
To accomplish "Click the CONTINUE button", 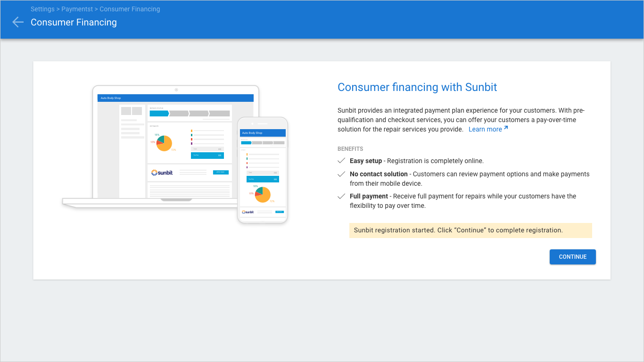I will pyautogui.click(x=573, y=257).
